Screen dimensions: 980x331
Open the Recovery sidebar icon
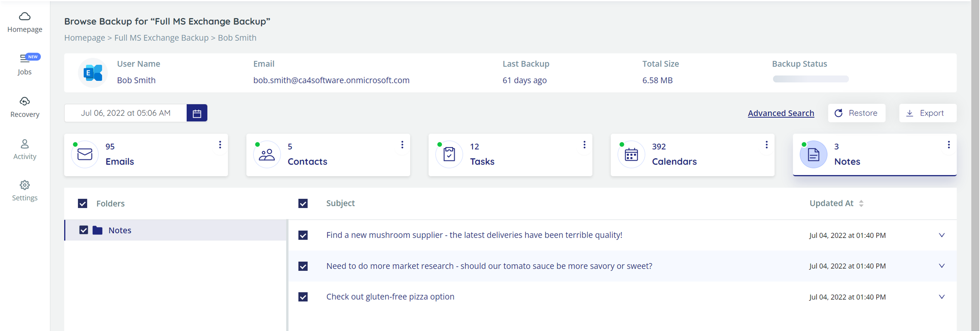tap(25, 101)
